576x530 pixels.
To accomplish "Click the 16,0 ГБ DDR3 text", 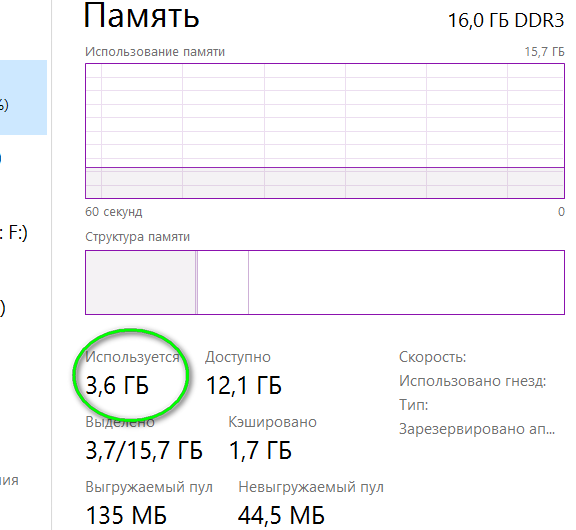I will (x=506, y=20).
